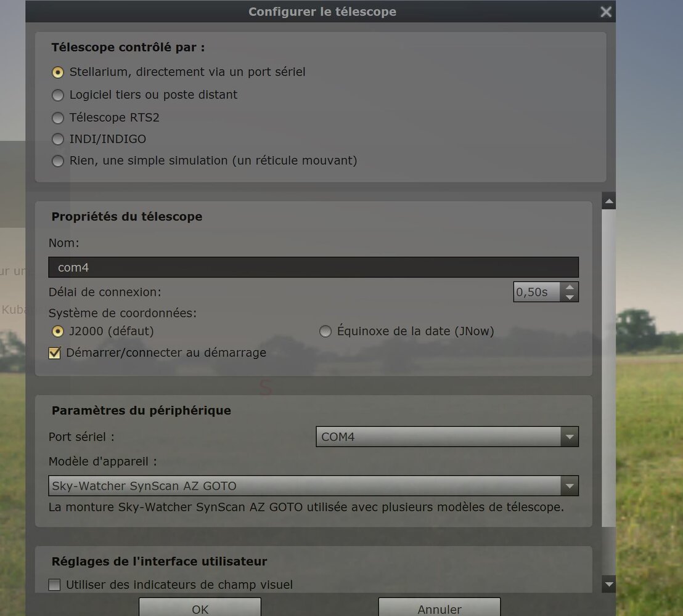Click the Port sériel label
This screenshot has width=683, height=616.
[x=81, y=437]
